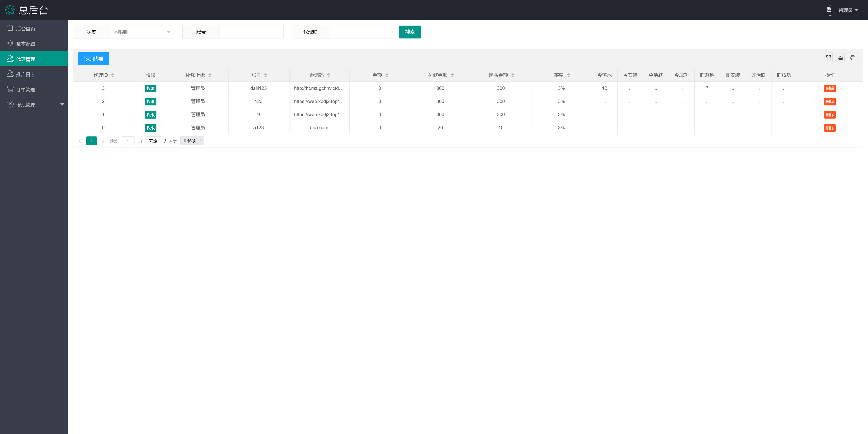Open the column filter grid icon

pos(828,58)
